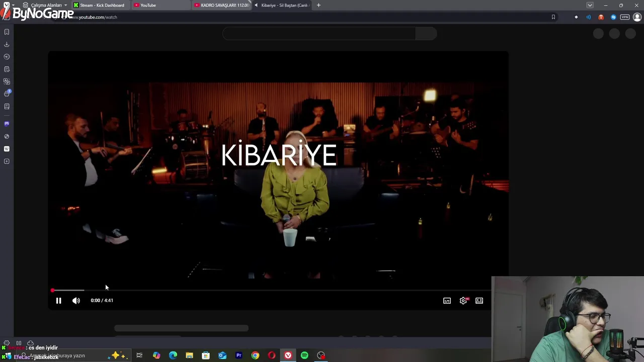Switch to the YouTube tab
This screenshot has width=644, height=362.
coord(160,5)
